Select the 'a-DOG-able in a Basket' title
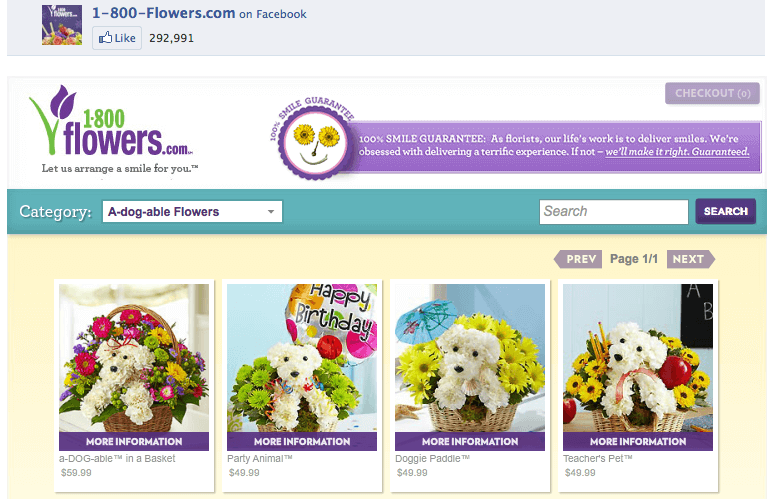Image resolution: width=776 pixels, height=499 pixels. [x=117, y=458]
